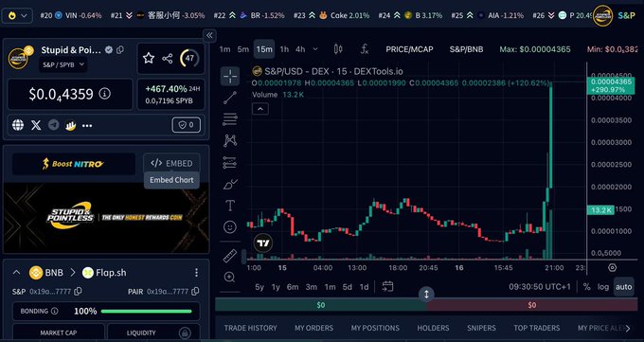
Task: Open the TRADE HISTORY tab
Action: click(251, 328)
